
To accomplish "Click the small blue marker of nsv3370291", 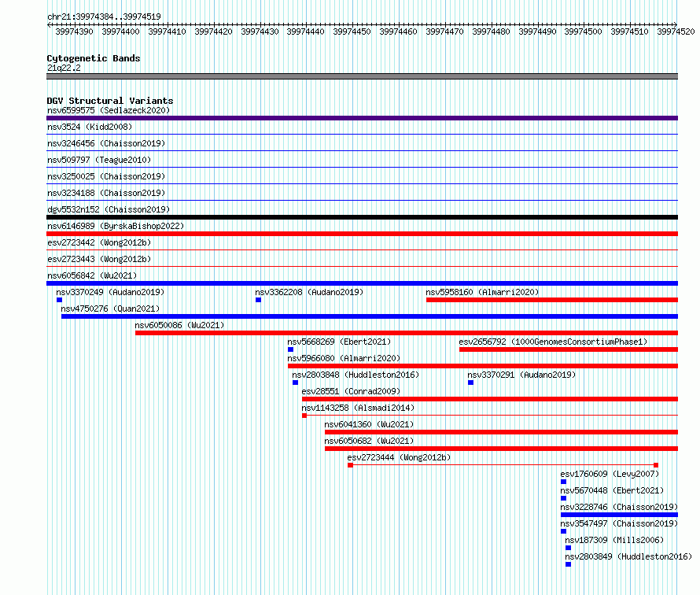I will click(x=470, y=382).
